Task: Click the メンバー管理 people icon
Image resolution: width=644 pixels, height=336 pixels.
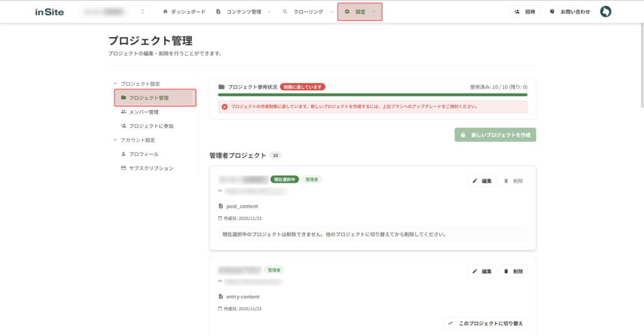Action: pos(123,112)
